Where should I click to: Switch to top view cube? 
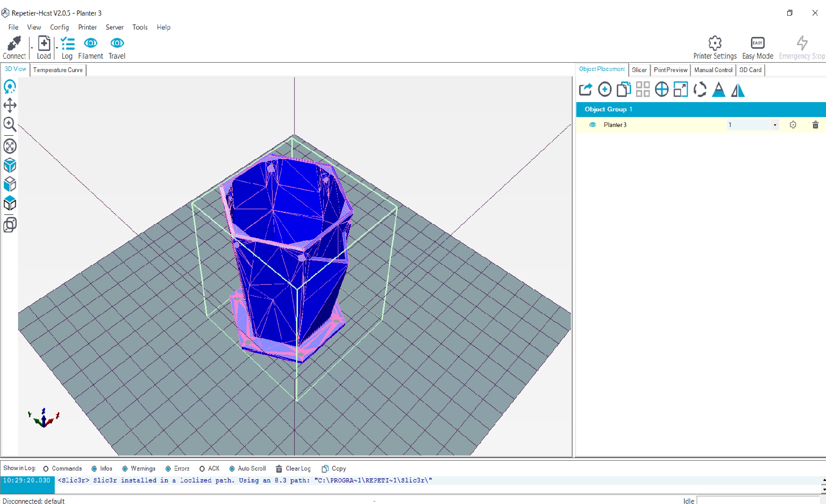10,203
